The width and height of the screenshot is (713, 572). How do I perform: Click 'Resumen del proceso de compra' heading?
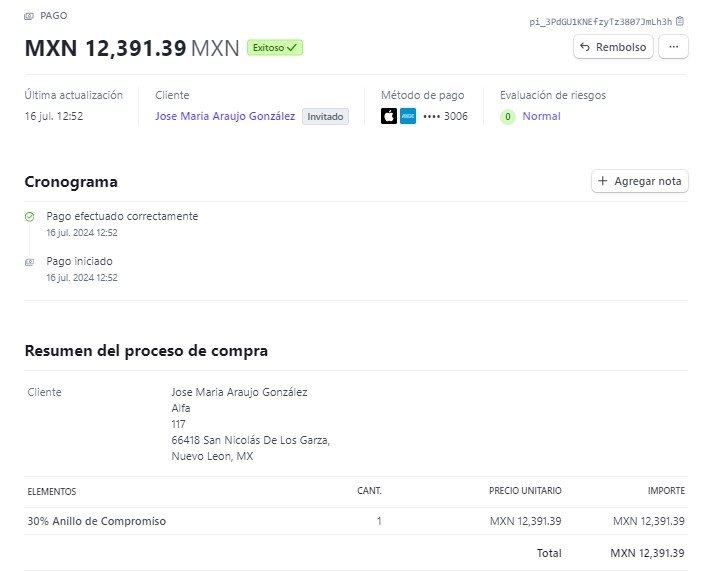146,351
